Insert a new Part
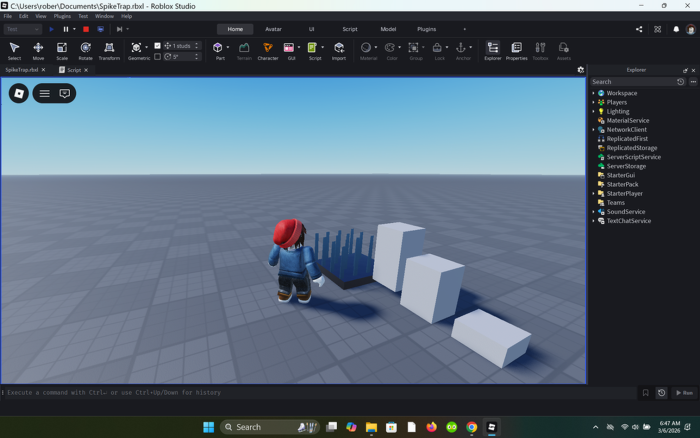 (218, 51)
